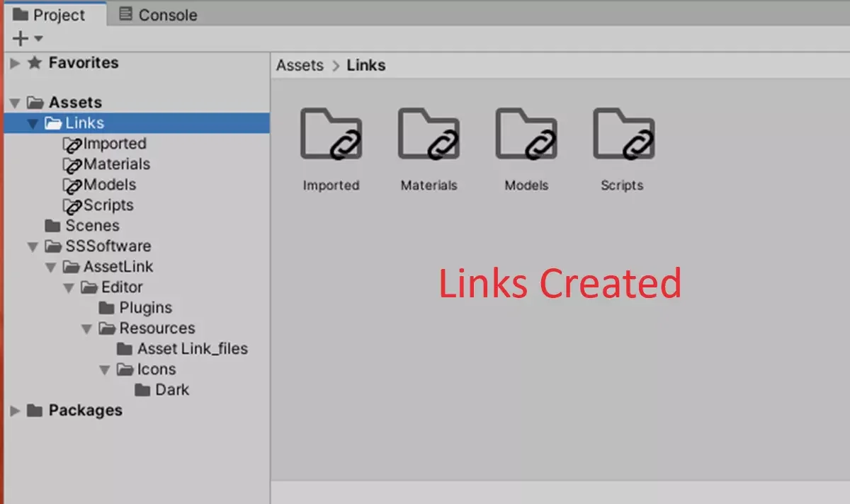Collapse the Links folder arrow
This screenshot has width=850, height=504.
(33, 123)
